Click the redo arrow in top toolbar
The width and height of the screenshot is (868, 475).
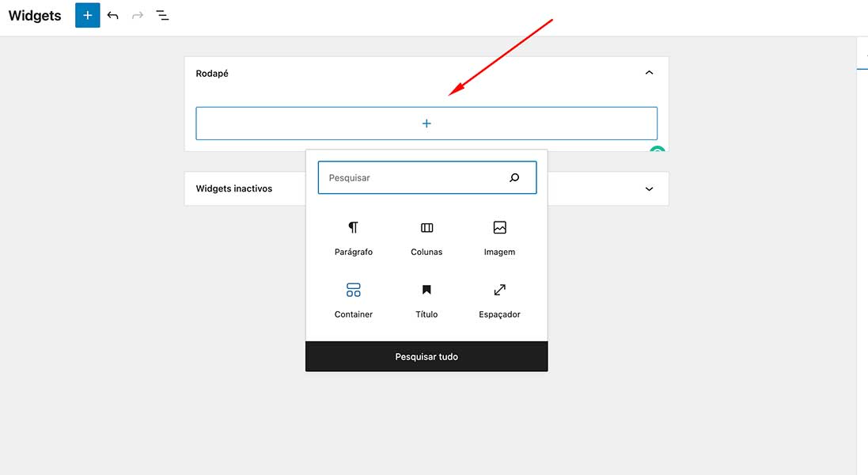[138, 16]
